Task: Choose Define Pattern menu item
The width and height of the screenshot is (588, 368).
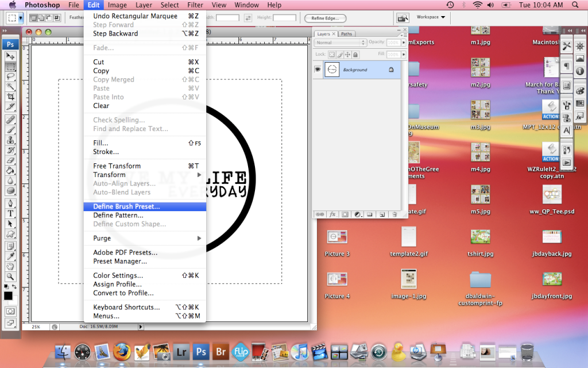Action: [145, 215]
